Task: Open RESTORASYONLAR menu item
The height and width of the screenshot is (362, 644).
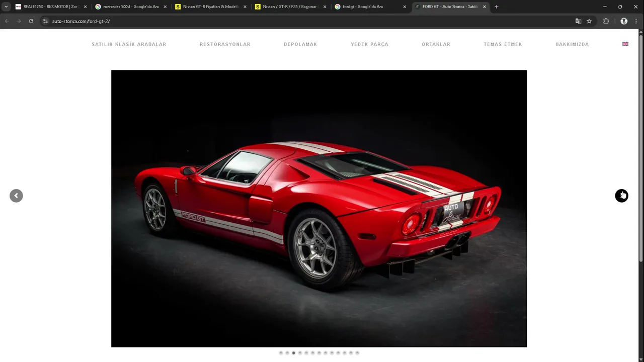Action: click(x=225, y=44)
